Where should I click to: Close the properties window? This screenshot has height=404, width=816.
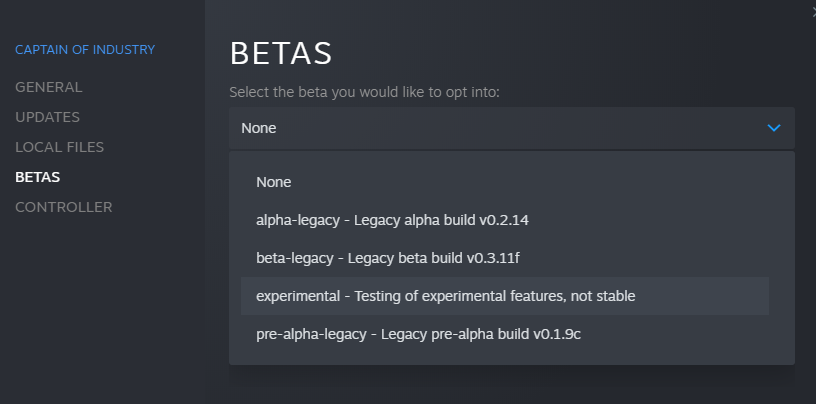[x=813, y=11]
